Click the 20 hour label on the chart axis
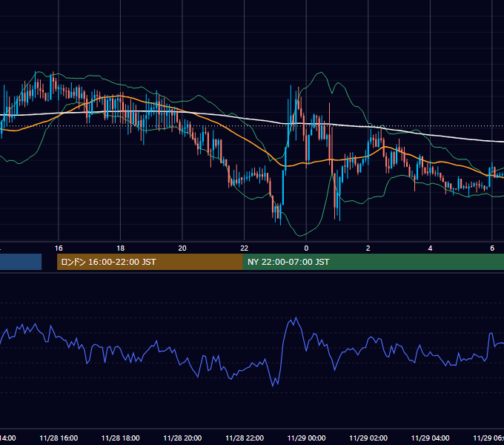Viewport: 504px width, 445px height. [x=182, y=248]
